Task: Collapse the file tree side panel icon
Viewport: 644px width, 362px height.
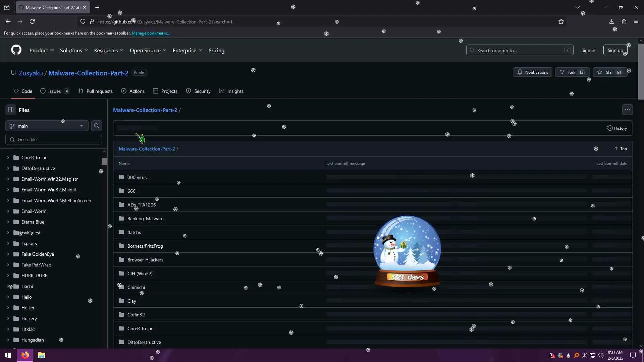Action: [11, 110]
